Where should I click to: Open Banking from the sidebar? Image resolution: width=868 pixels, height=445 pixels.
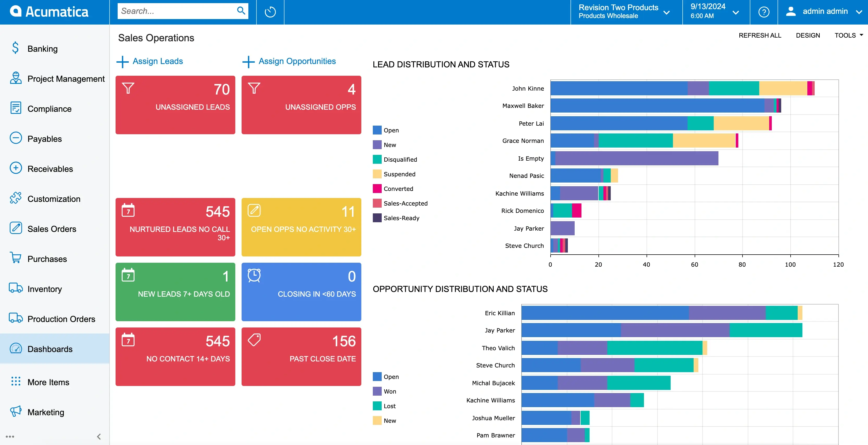click(42, 49)
